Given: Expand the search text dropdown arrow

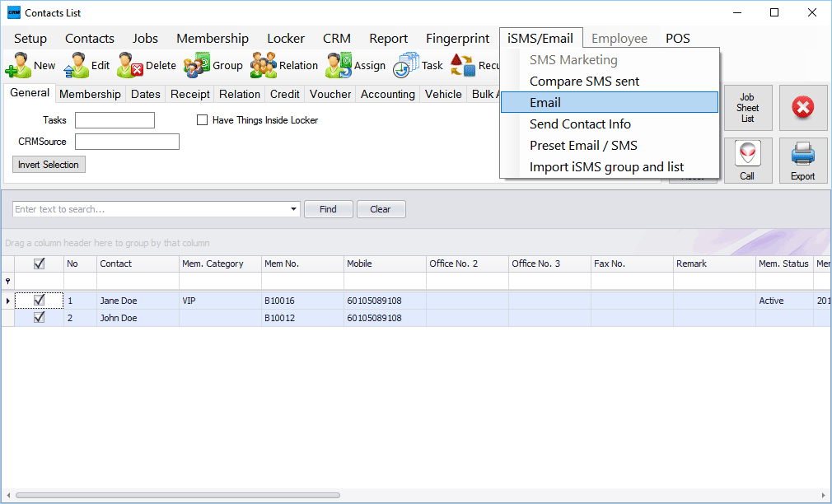Looking at the screenshot, I should tap(293, 209).
